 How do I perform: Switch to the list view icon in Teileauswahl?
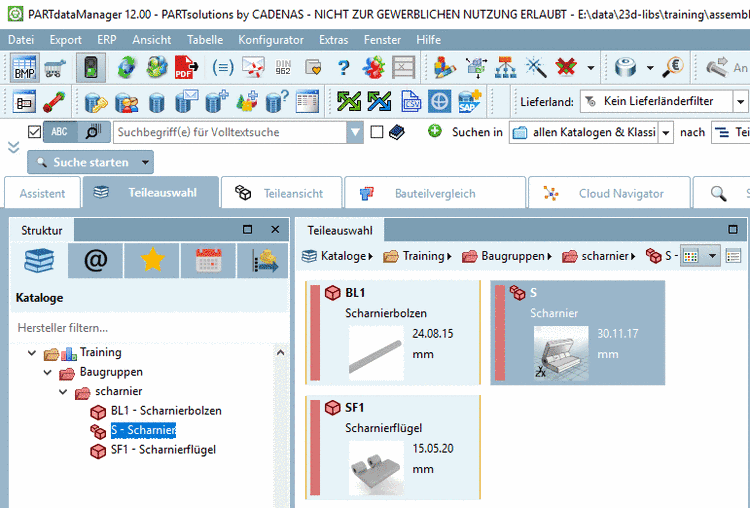pyautogui.click(x=733, y=256)
